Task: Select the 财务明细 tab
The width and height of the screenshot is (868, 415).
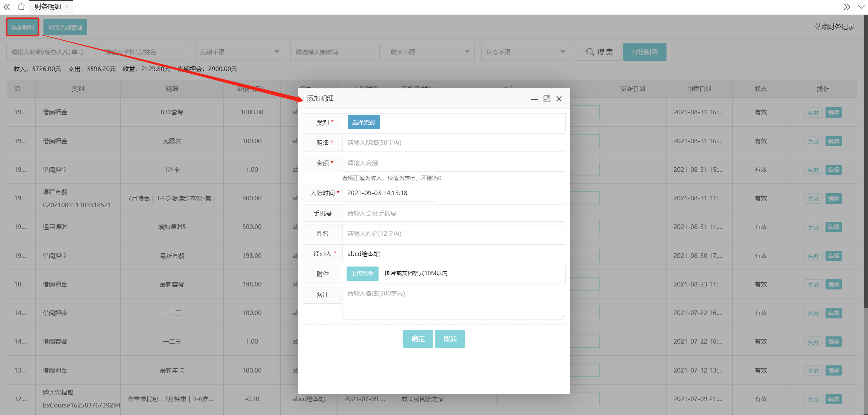Action: pos(48,7)
